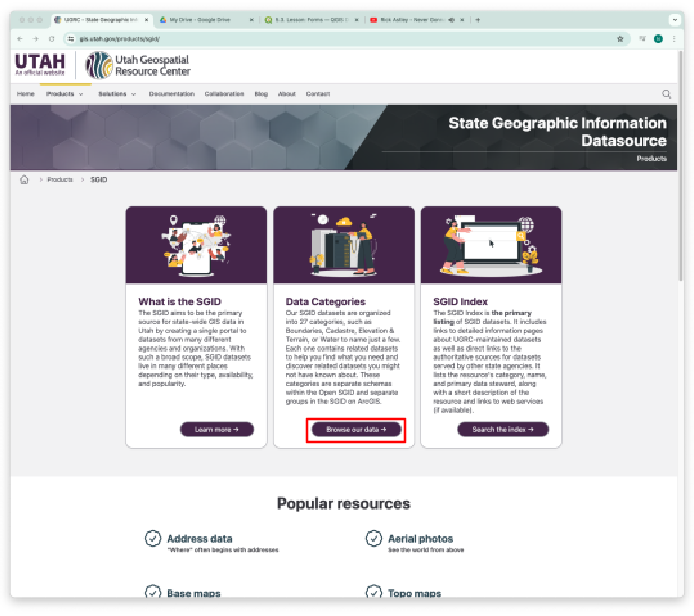Screen dimensions: 694x616
Task: Click the Products breadcrumb link
Action: pos(60,180)
